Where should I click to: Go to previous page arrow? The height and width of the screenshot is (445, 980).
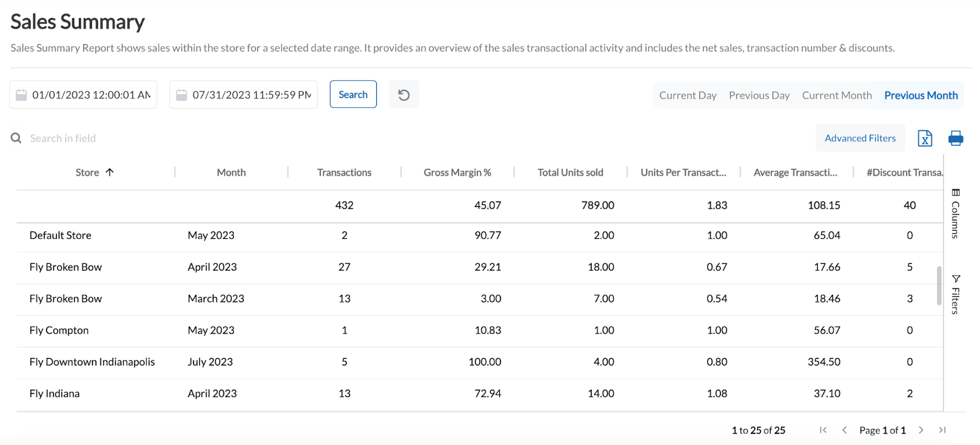point(845,430)
